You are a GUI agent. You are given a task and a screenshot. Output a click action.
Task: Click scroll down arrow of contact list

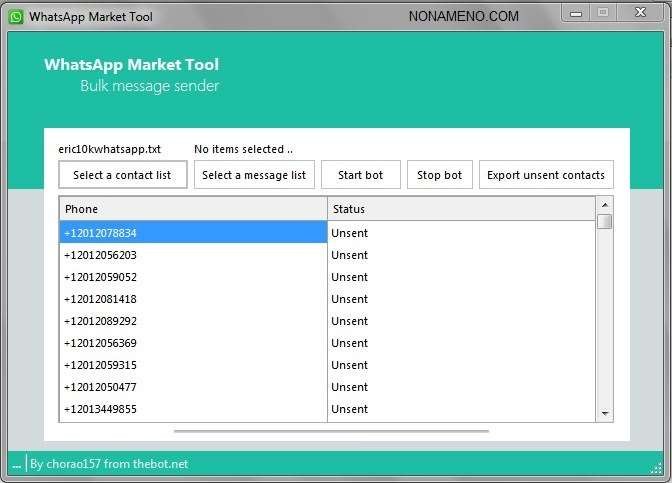(x=605, y=413)
